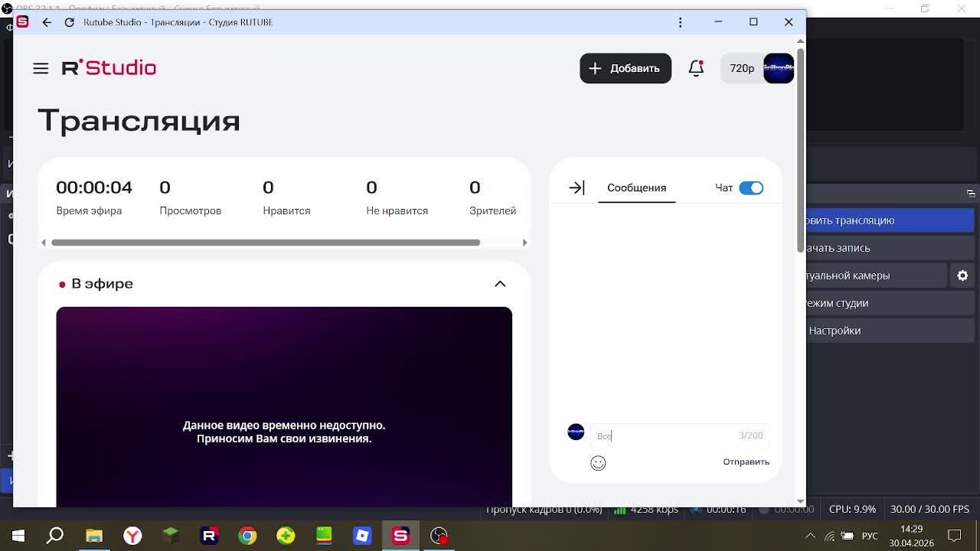Open Windows search from the taskbar
This screenshot has height=551, width=980.
(55, 536)
